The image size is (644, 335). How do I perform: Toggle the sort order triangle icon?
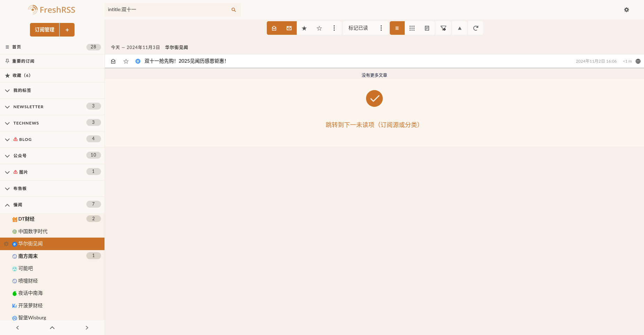[460, 28]
